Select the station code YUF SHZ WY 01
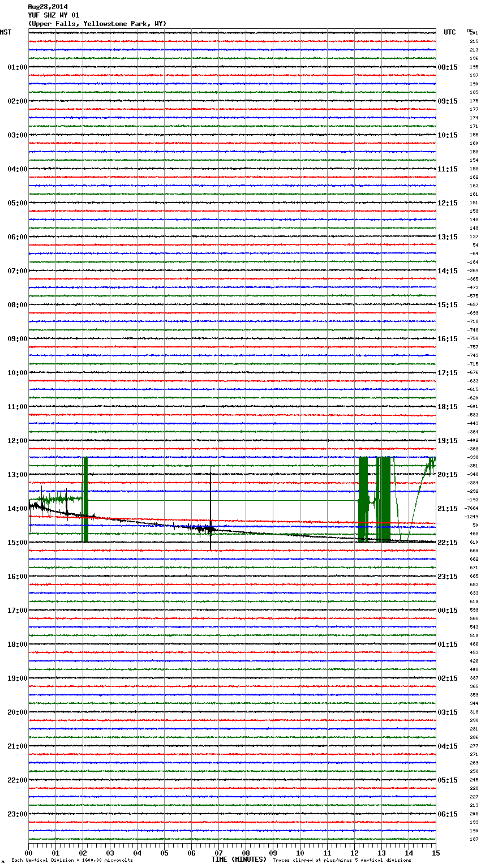481x868 pixels. [54, 15]
